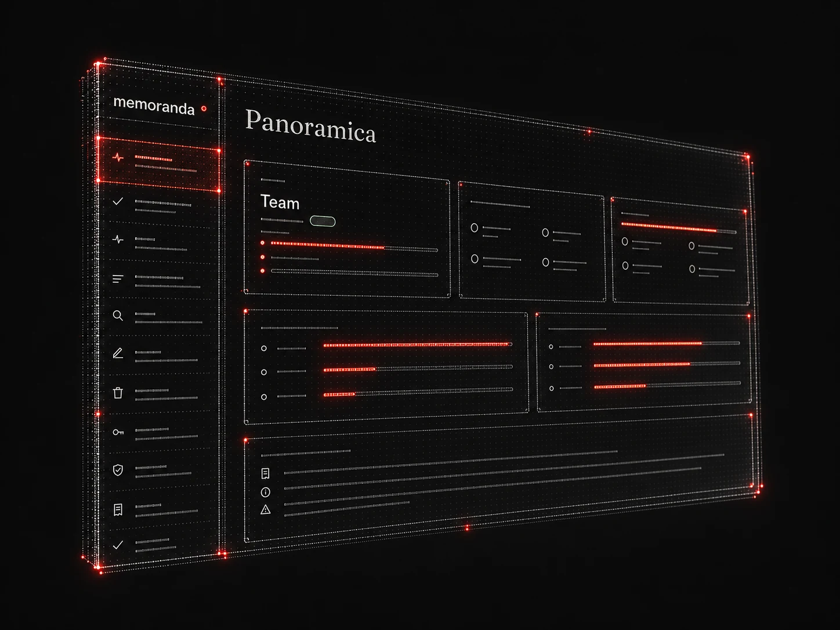
Task: Click the memoranda logo text
Action: coord(154,106)
